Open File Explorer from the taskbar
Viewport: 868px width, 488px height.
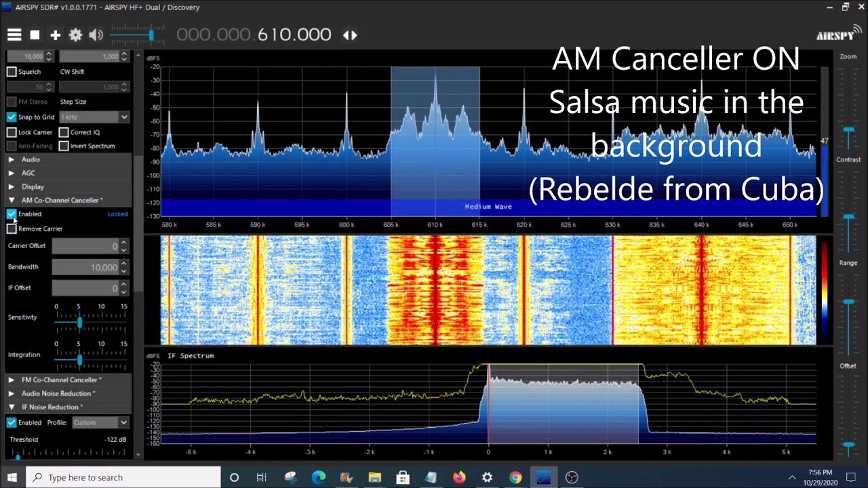tap(374, 477)
